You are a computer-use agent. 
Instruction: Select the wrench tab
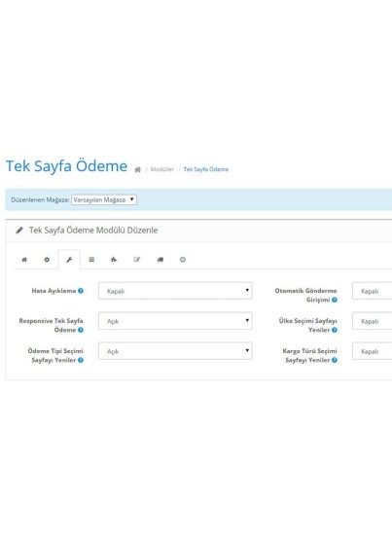coord(69,260)
